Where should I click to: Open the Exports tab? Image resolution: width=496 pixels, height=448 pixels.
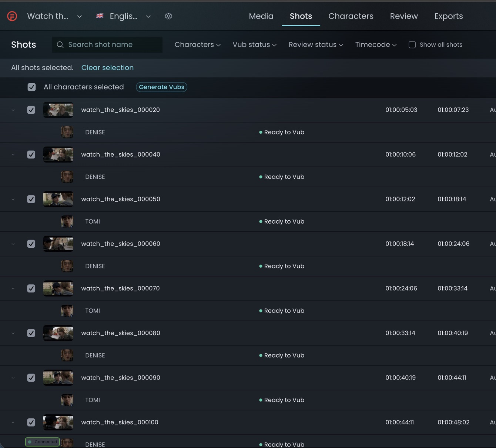pyautogui.click(x=448, y=16)
